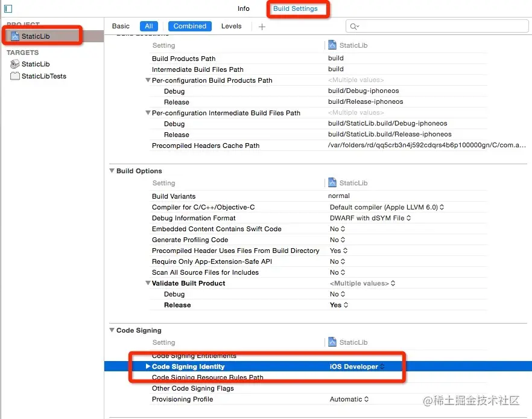This screenshot has width=532, height=419.
Task: Select the Basic filter
Action: click(x=121, y=26)
